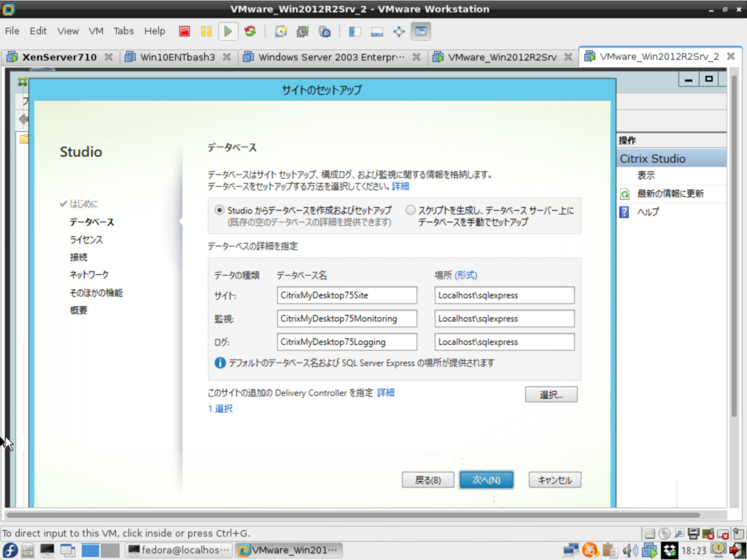Click the 詳細 link after database setup text
747x560 pixels.
pos(400,186)
